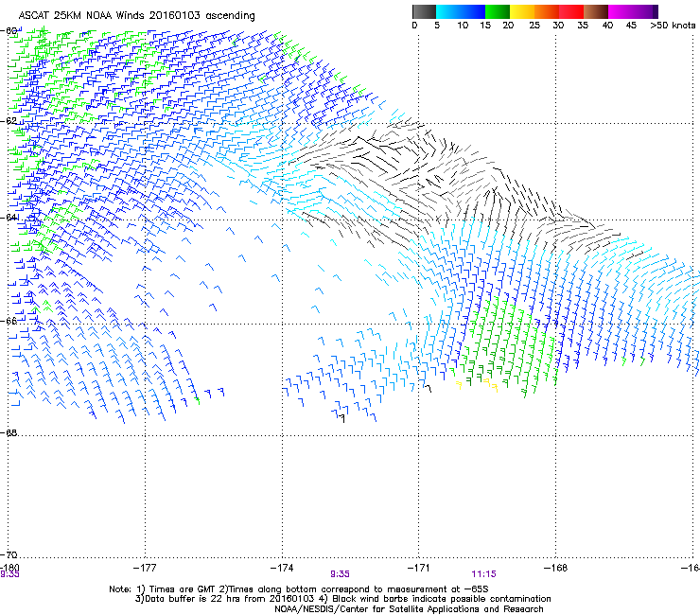This screenshot has width=700, height=615.
Task: Click the '45' legend scale label
Action: pos(631,26)
